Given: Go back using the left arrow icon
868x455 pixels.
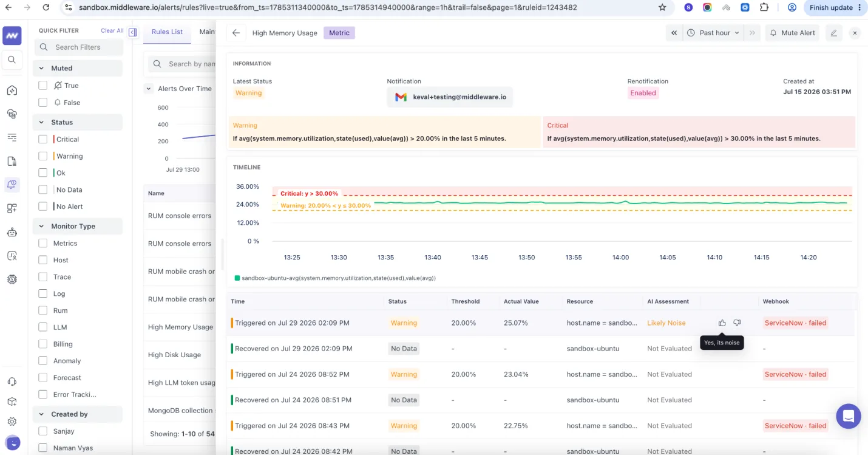Looking at the screenshot, I should pos(236,33).
